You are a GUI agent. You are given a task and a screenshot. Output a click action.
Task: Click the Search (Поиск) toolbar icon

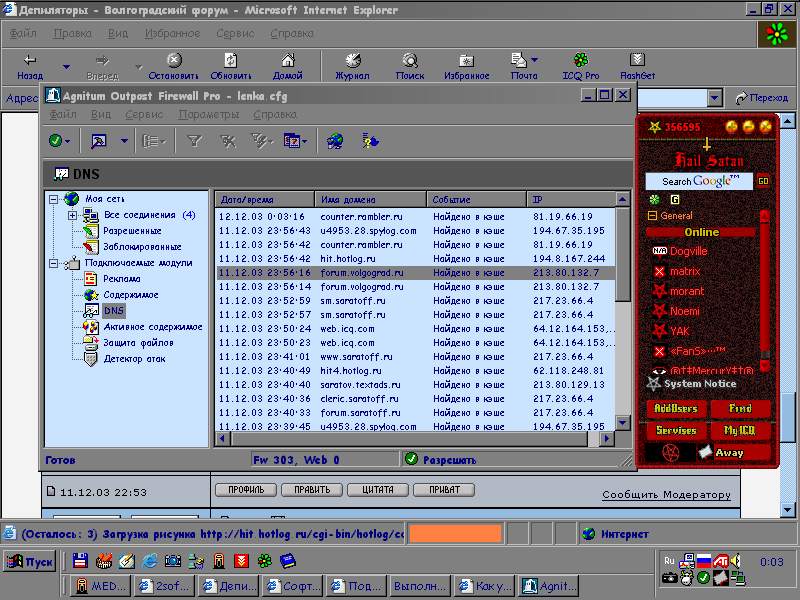[x=410, y=61]
